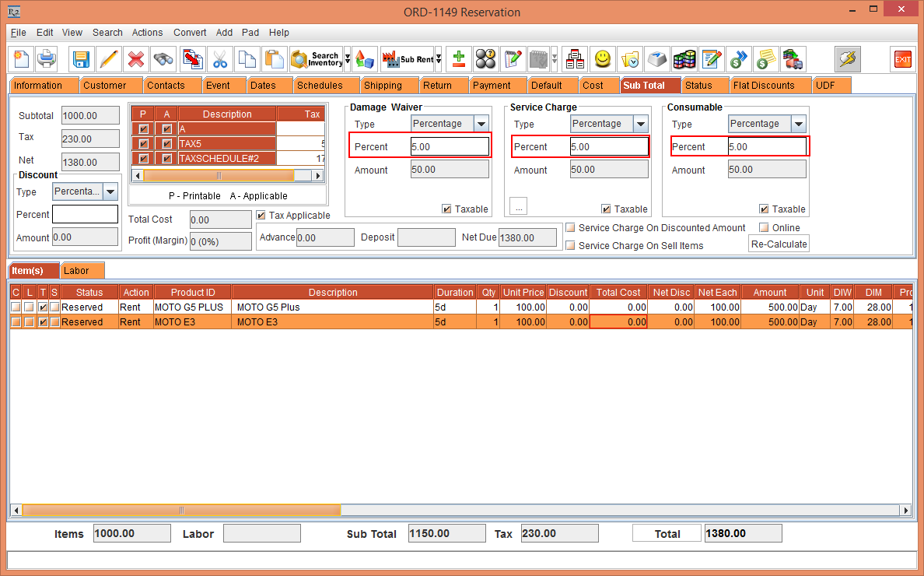Click the binoculars search icon
Image resolution: width=924 pixels, height=576 pixels.
[163, 59]
